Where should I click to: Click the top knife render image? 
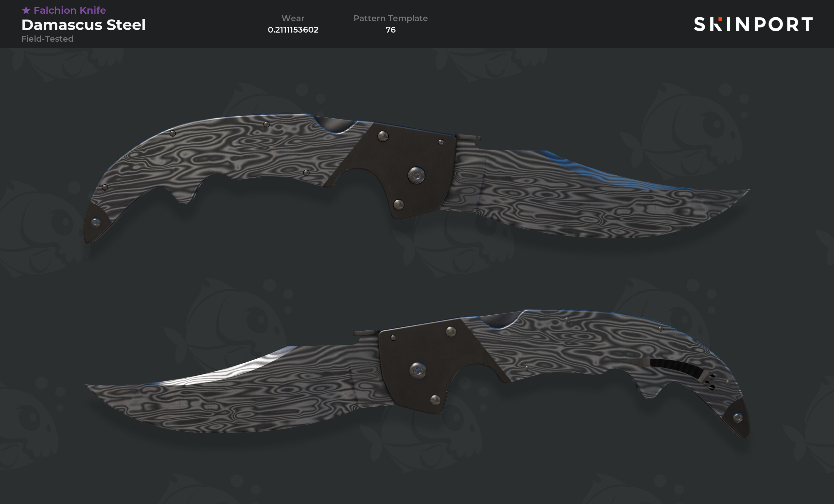[x=416, y=178]
